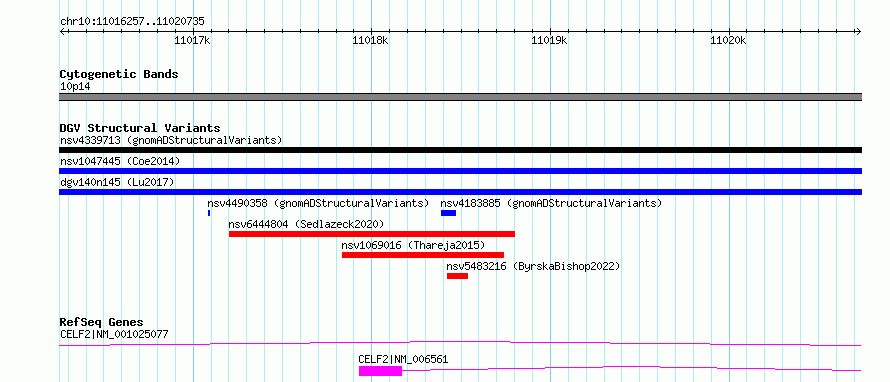Select the red nsv1069016 variant bar

[x=423, y=255]
